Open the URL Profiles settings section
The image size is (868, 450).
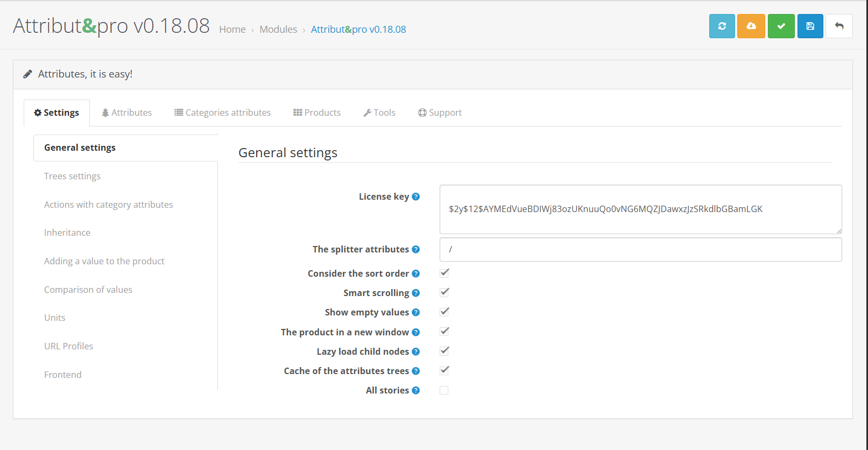pos(68,346)
